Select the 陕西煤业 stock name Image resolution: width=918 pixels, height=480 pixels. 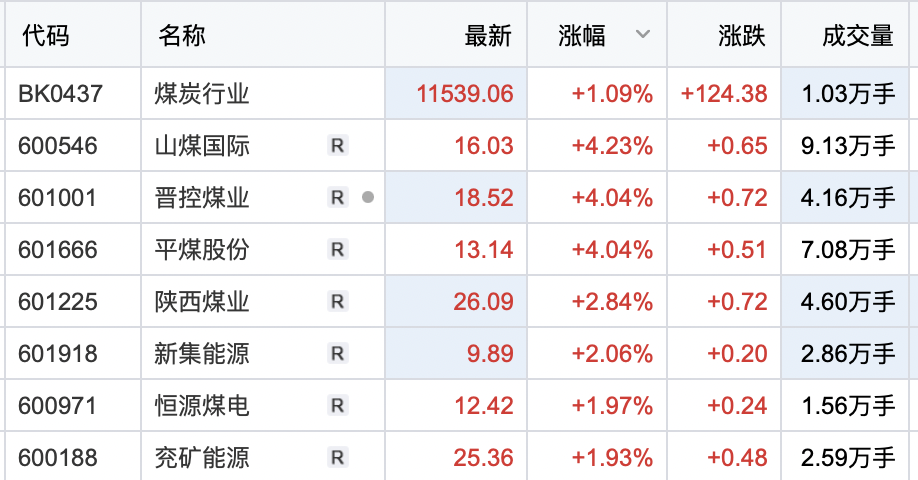[x=202, y=302]
